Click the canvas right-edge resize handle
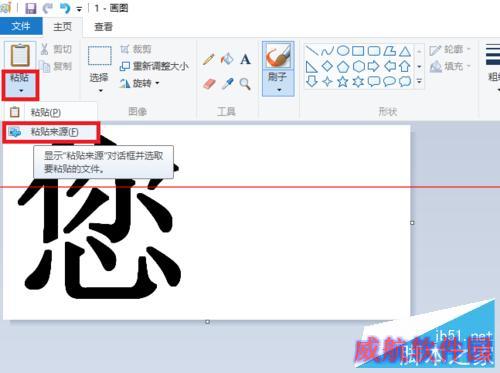Image resolution: width=500 pixels, height=373 pixels. click(x=412, y=223)
